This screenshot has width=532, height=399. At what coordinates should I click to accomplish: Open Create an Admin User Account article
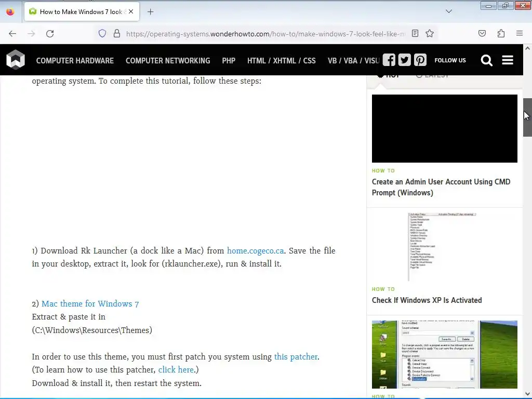441,187
